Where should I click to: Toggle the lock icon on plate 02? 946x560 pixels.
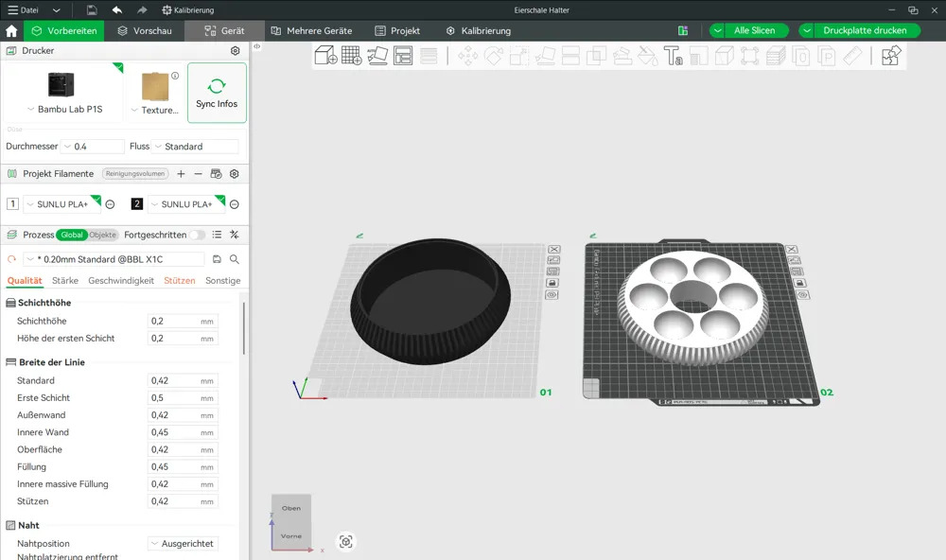pos(800,283)
